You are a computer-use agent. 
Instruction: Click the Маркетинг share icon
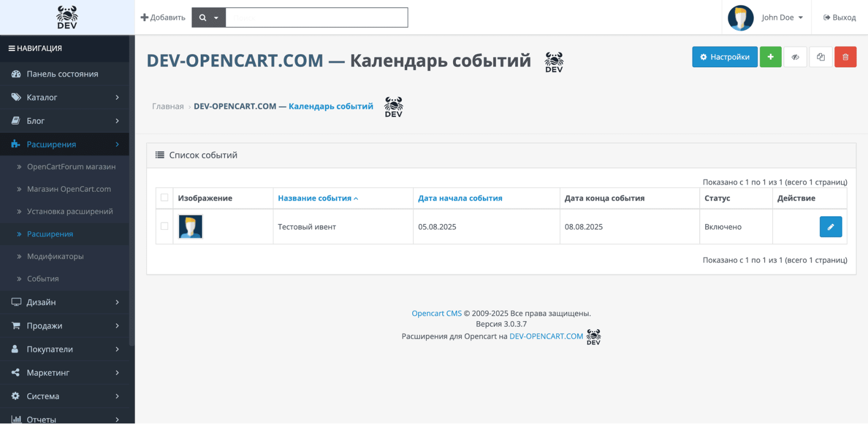tap(15, 372)
